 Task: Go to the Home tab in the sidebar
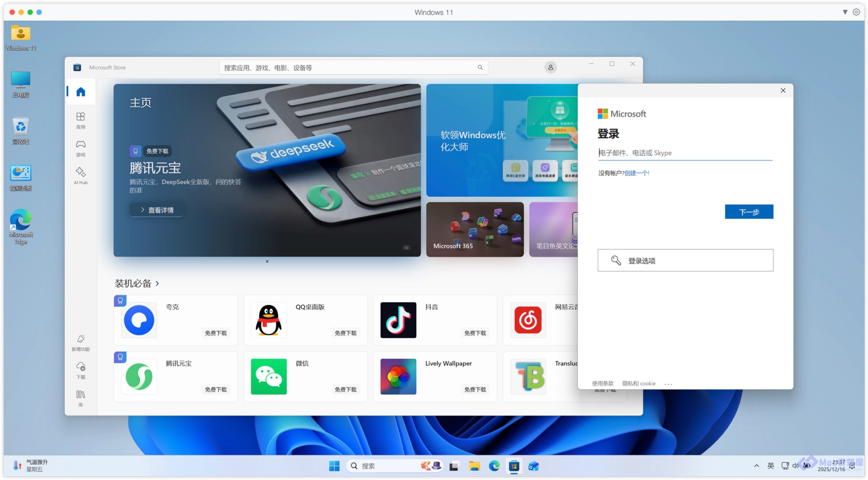pyautogui.click(x=81, y=92)
